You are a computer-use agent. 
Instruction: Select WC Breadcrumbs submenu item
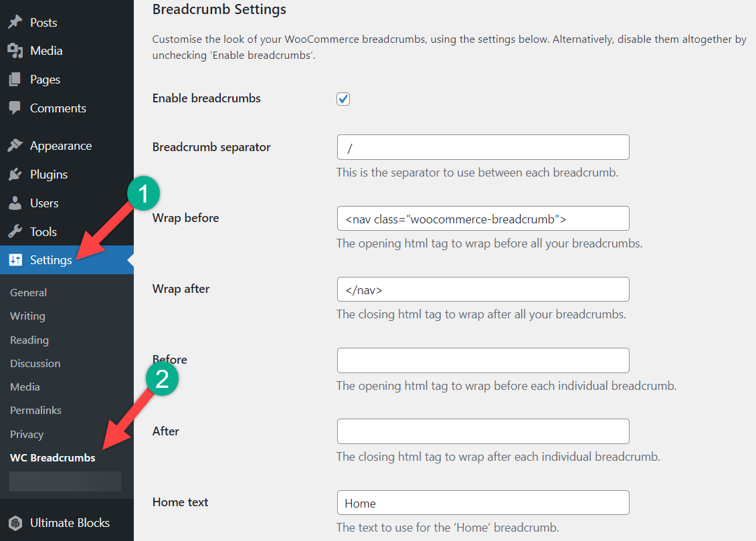pyautogui.click(x=53, y=457)
